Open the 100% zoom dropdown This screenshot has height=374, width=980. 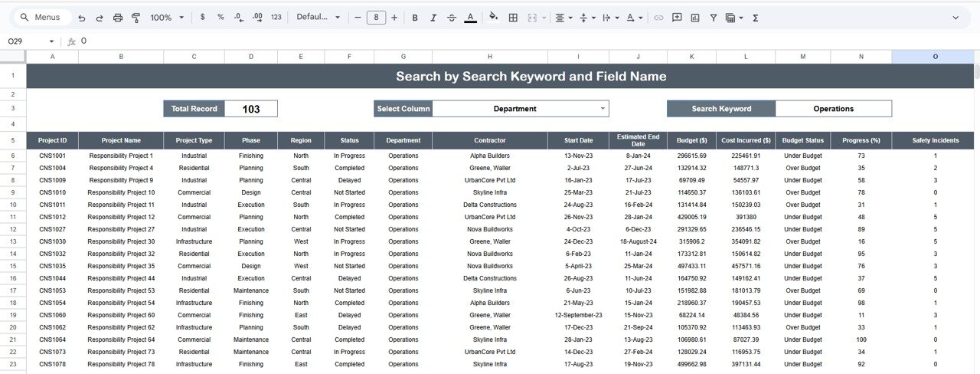point(167,17)
